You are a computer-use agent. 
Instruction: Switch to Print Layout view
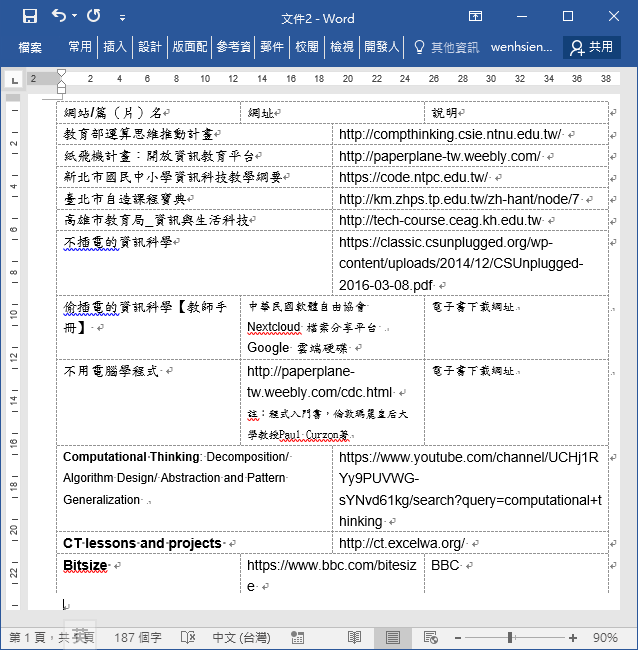tap(393, 638)
